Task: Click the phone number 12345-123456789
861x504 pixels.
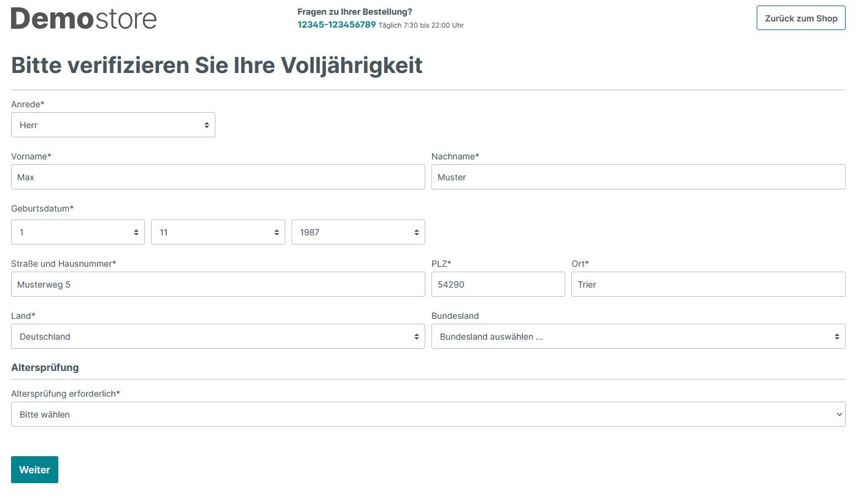Action: (336, 25)
